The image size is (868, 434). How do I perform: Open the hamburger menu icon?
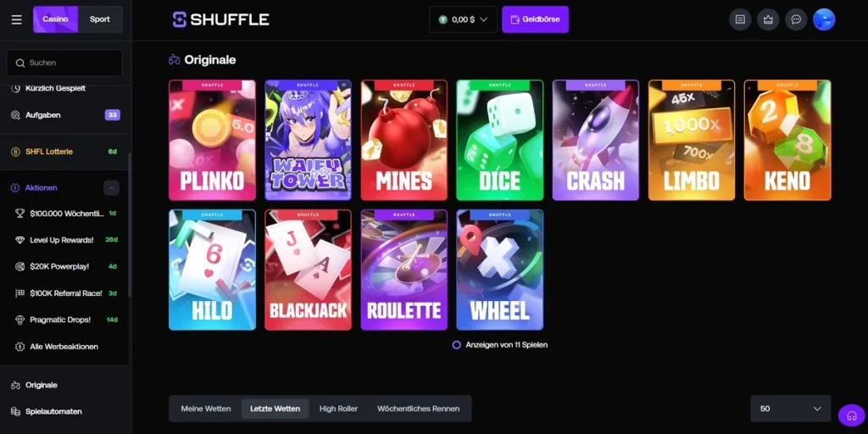tap(17, 19)
